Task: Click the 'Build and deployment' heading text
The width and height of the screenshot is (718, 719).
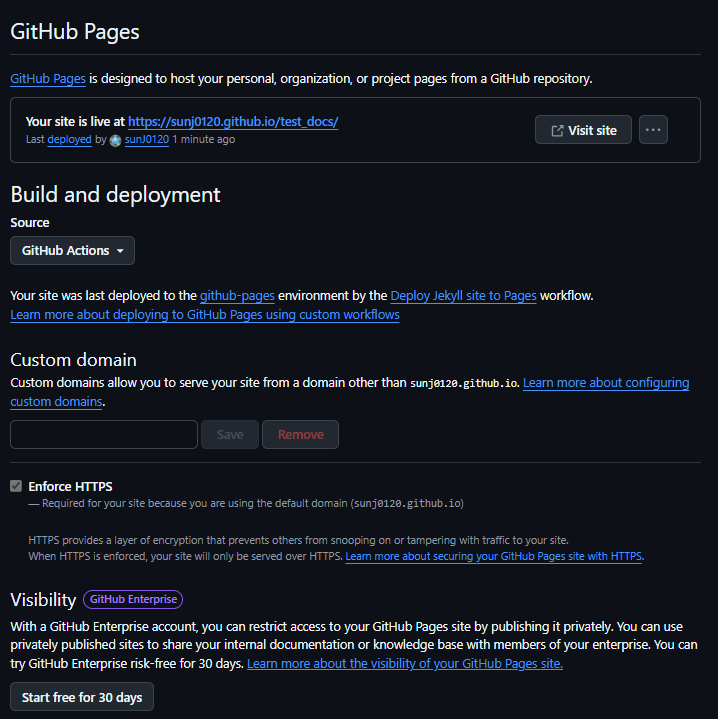Action: [x=116, y=194]
